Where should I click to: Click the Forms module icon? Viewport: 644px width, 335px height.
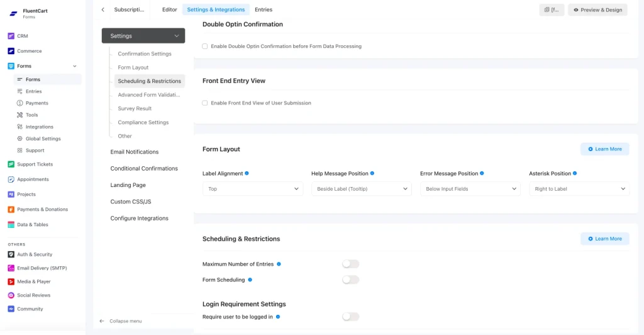(11, 66)
